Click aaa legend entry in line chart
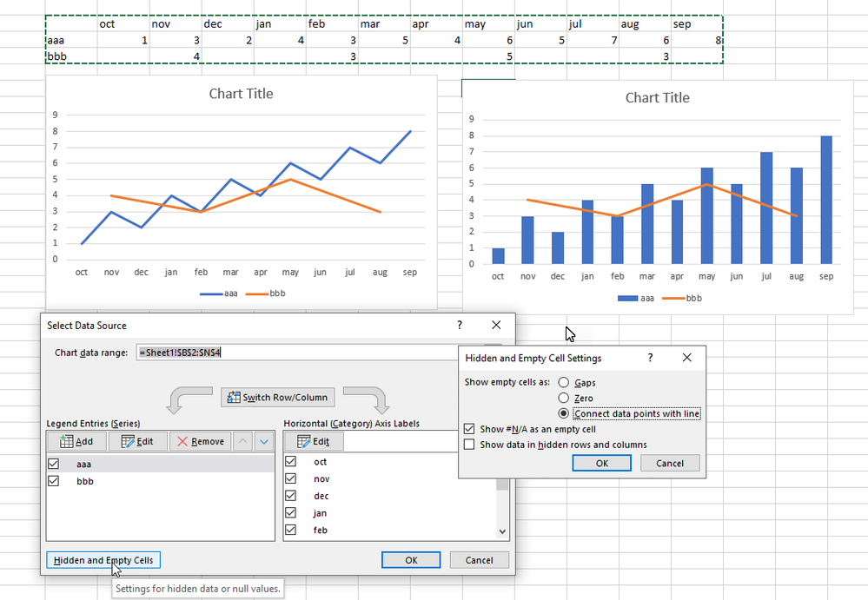Screen dimensions: 868x600 click(x=219, y=293)
